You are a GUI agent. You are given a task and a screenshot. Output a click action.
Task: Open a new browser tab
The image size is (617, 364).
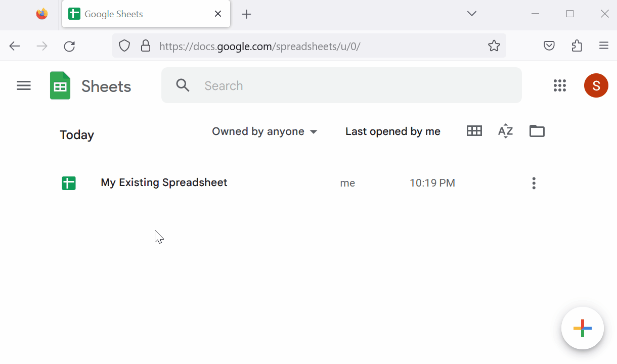246,14
